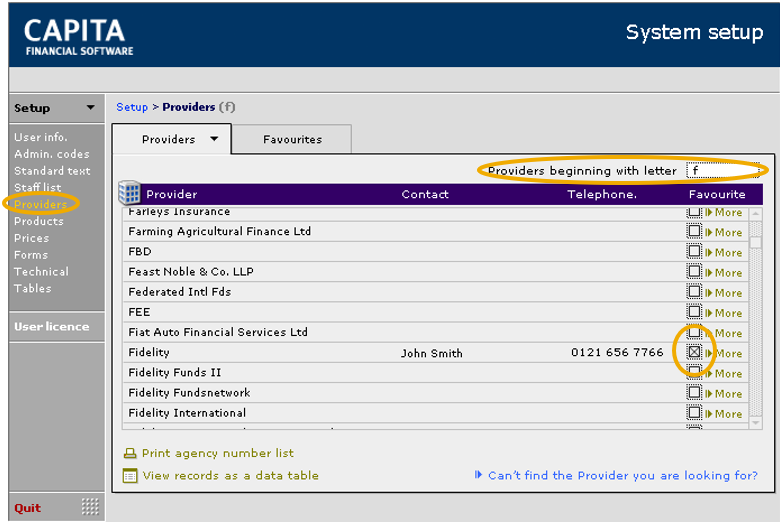Tick favourite checkbox for Farming Agricultural Finance Ltd
The image size is (780, 525).
point(694,231)
